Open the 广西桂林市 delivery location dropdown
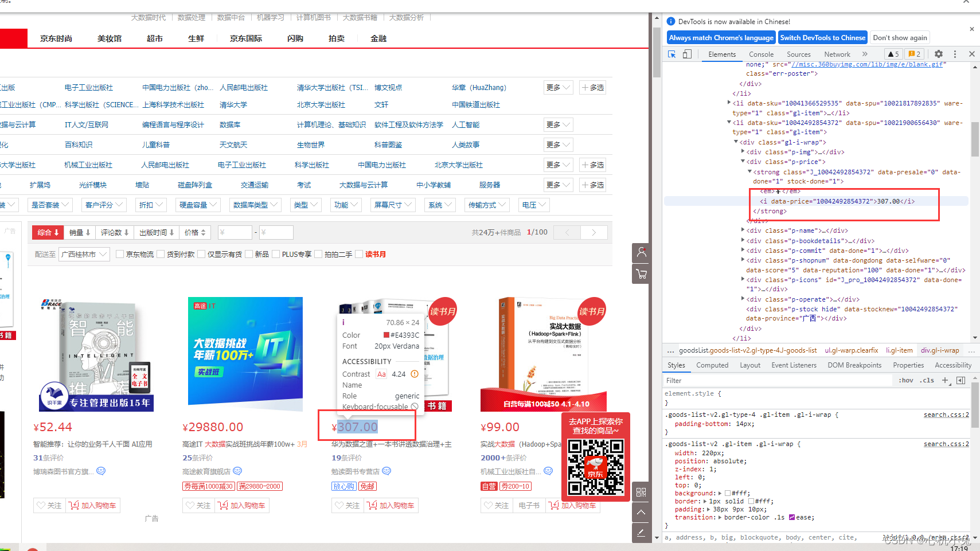 pyautogui.click(x=84, y=254)
